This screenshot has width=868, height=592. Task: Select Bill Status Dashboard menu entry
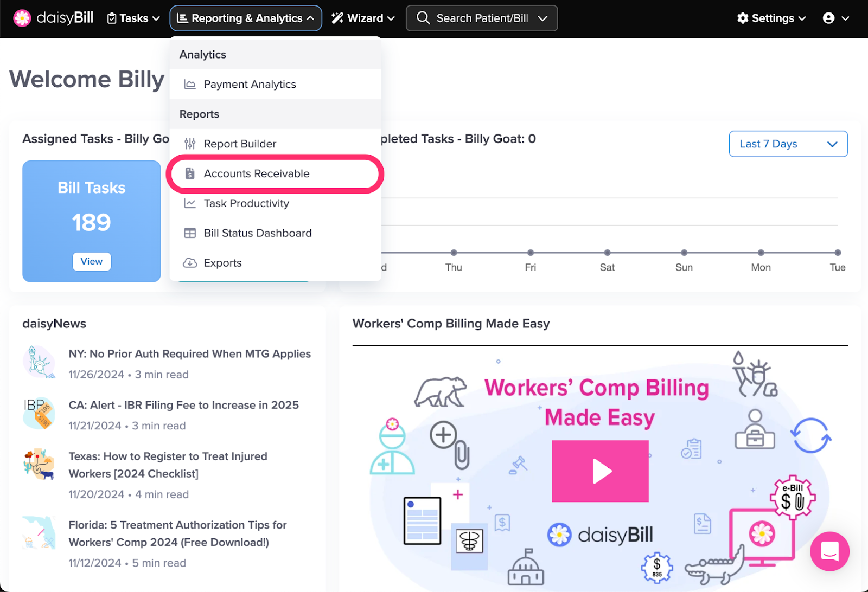[258, 233]
